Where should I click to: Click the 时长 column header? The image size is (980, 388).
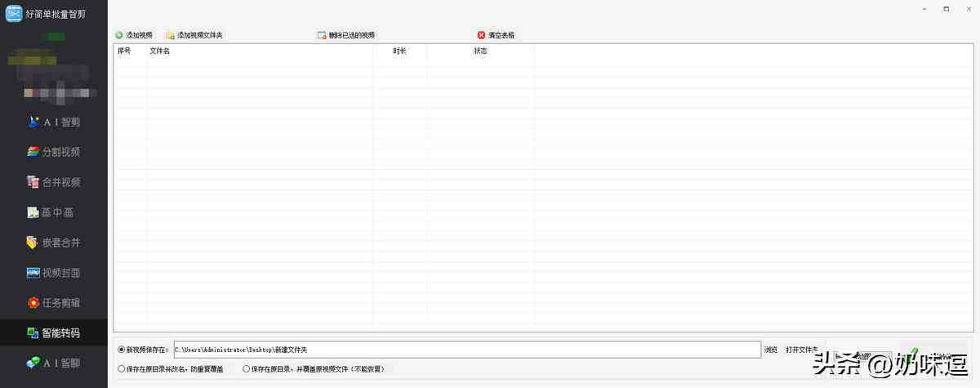[x=400, y=51]
